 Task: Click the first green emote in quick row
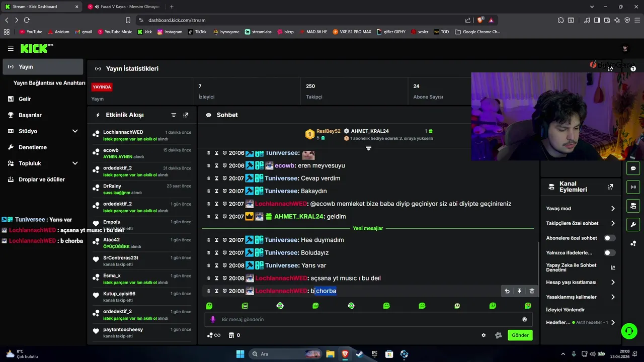(209, 306)
